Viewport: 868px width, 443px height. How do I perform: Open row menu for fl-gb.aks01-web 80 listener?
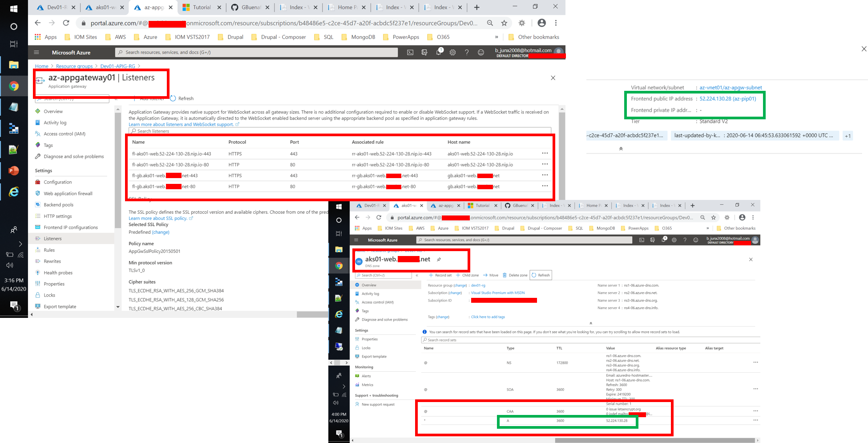coord(545,186)
